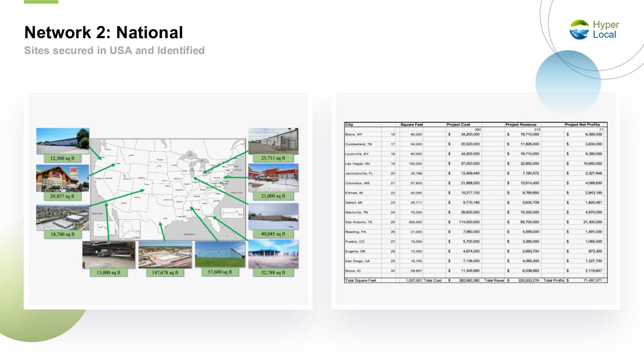Select the 'Eugene, OR' table cell
Screen dimensions: 644x362
coord(355,251)
